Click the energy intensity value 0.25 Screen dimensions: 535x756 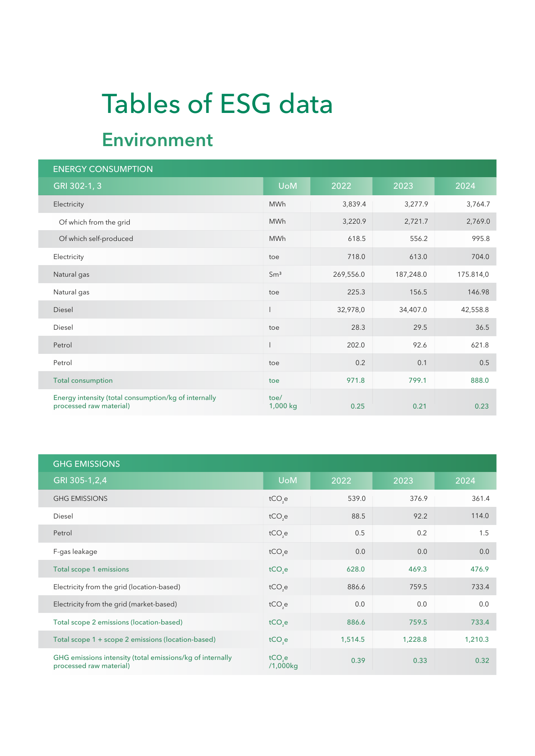(x=357, y=406)
